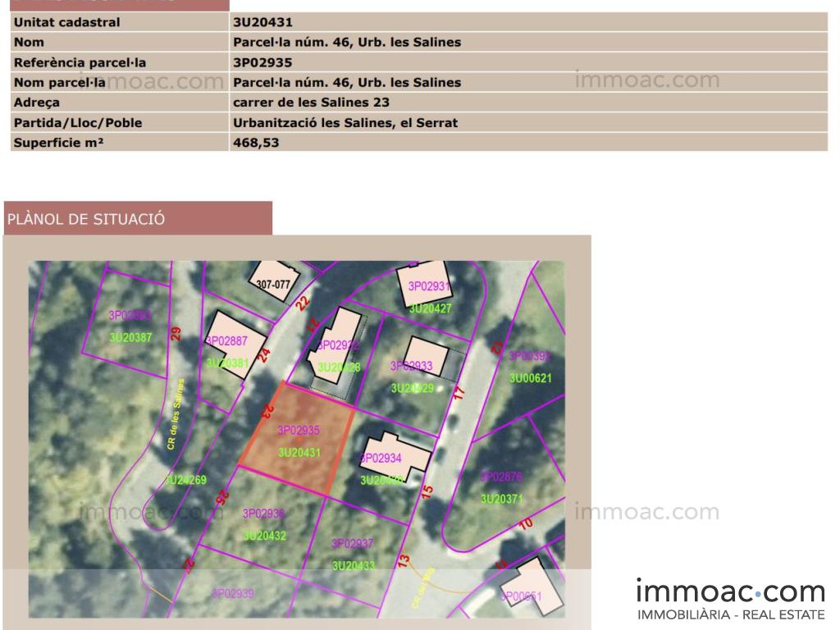Image resolution: width=840 pixels, height=630 pixels.
Task: Click the "3P02935" label on the map
Action: (299, 430)
